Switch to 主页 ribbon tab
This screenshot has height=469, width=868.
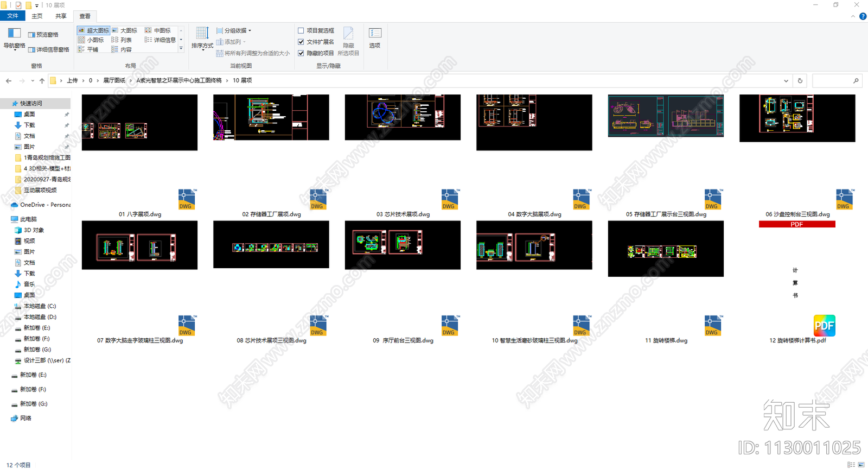pyautogui.click(x=37, y=16)
